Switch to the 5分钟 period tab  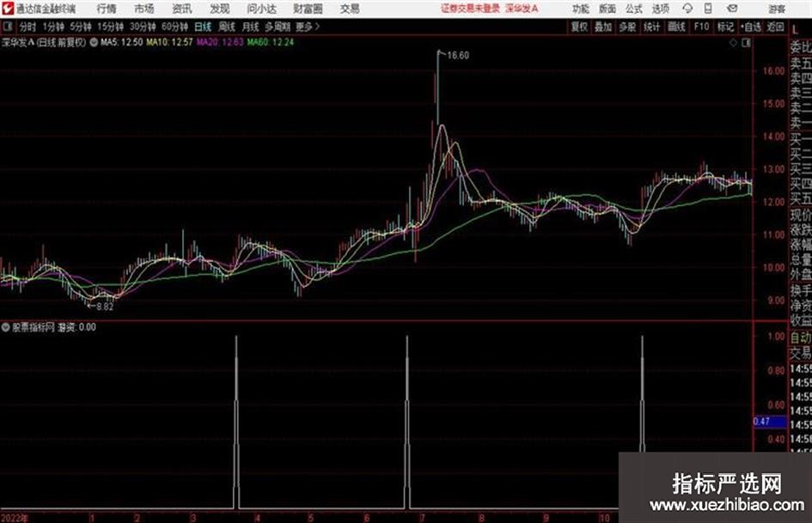[x=80, y=27]
